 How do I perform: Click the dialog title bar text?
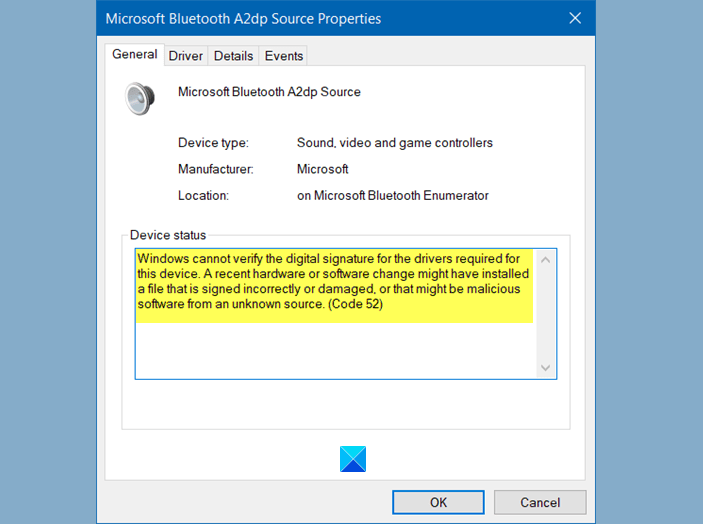click(243, 19)
